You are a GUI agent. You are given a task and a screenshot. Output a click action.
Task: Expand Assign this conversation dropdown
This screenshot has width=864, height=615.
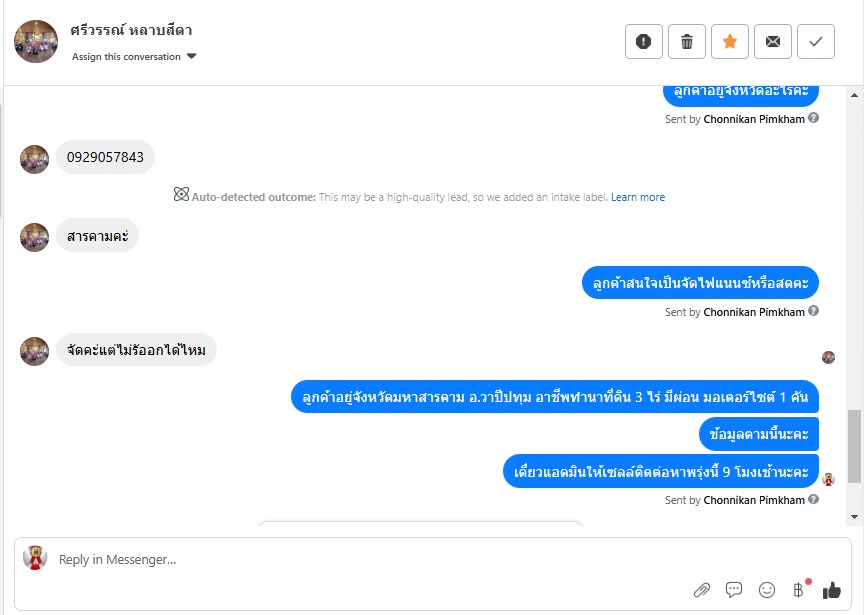[x=134, y=56]
